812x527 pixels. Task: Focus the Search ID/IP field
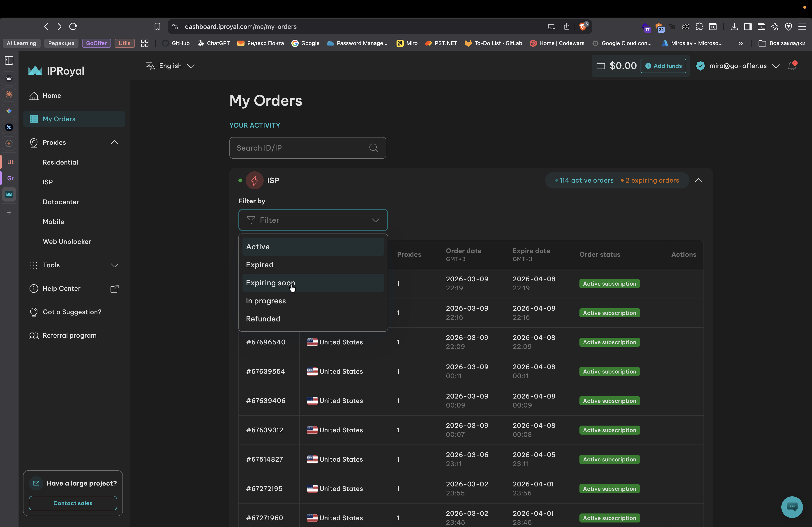tap(297, 148)
